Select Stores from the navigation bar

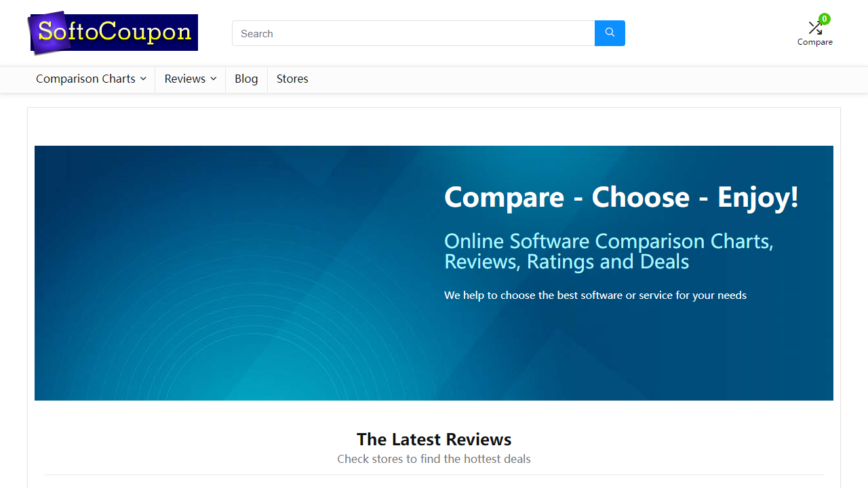click(292, 79)
